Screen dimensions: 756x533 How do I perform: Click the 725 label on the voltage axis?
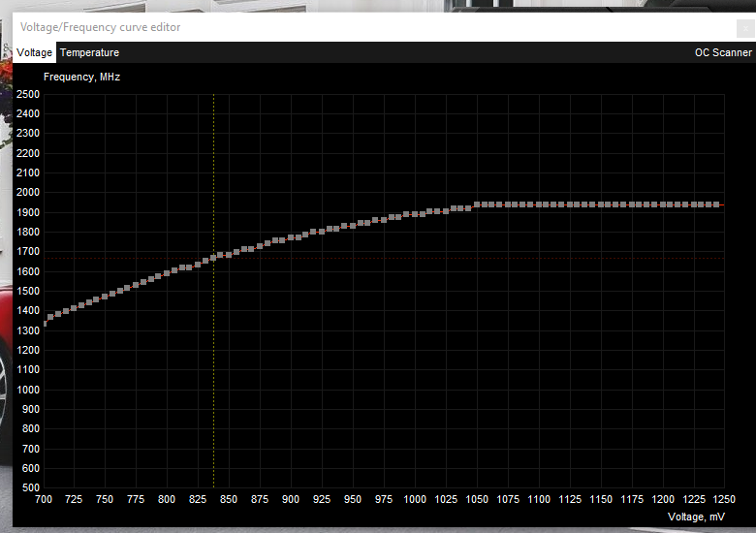tap(74, 500)
